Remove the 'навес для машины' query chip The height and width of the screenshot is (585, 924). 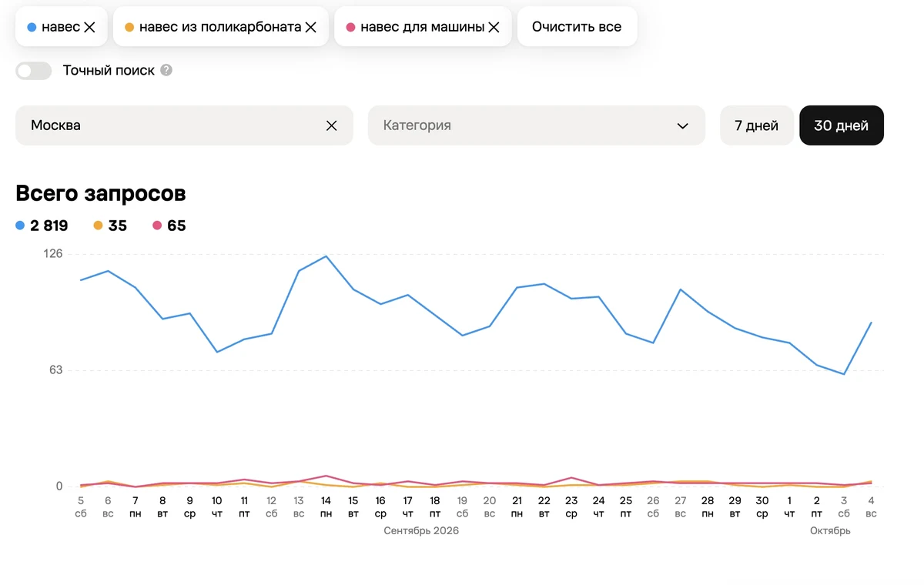tap(494, 27)
